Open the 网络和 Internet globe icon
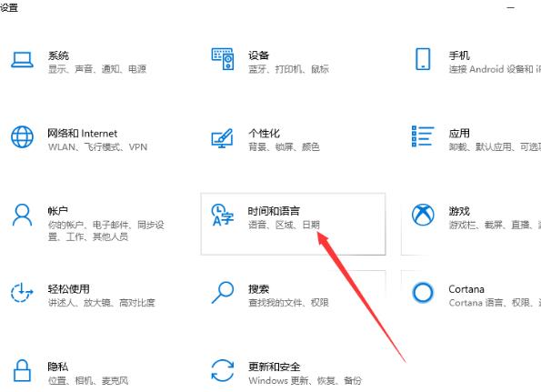Screen dimensions: 541x392 22,137
